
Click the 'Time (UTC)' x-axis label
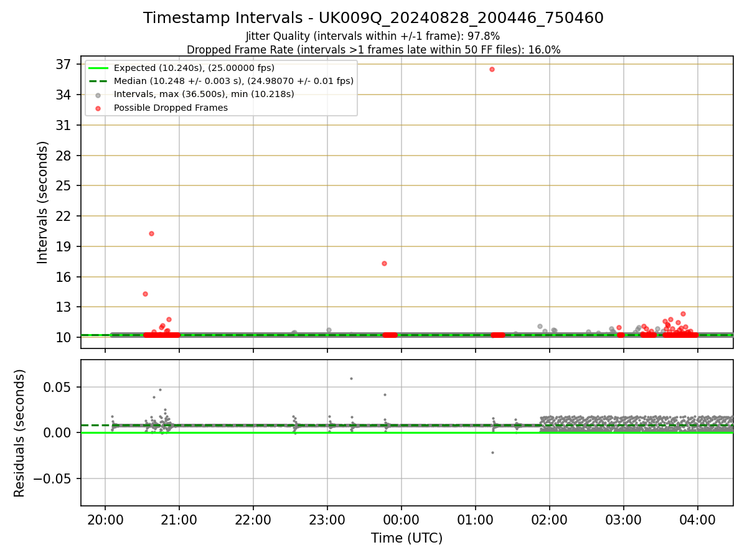407,538
